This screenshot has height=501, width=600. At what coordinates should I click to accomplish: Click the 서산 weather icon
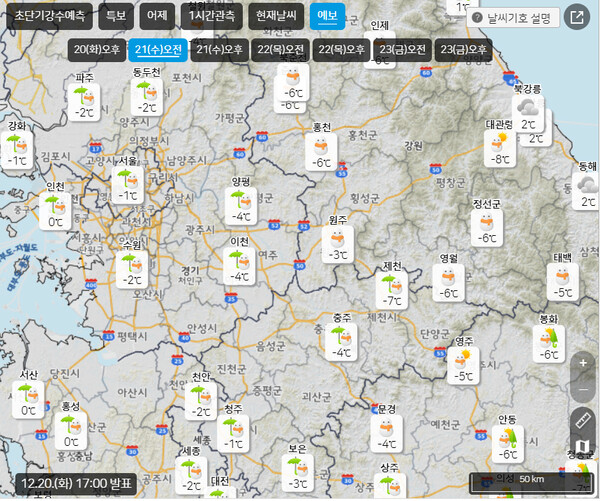pyautogui.click(x=28, y=400)
